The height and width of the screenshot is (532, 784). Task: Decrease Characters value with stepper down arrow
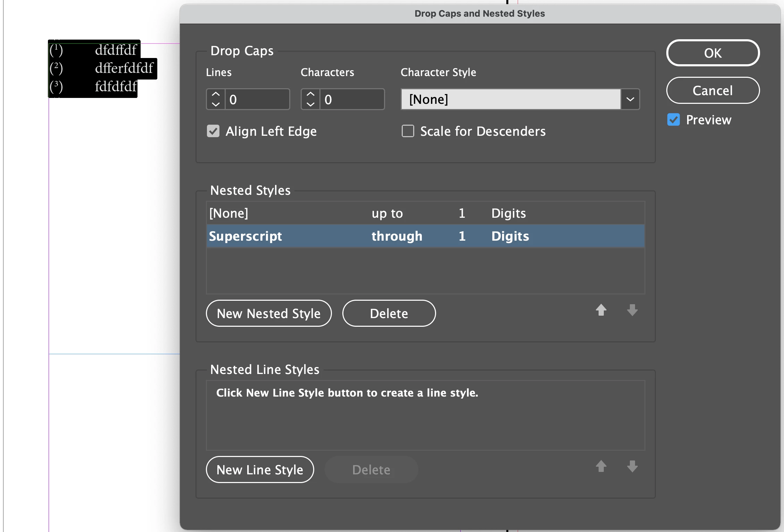coord(310,104)
